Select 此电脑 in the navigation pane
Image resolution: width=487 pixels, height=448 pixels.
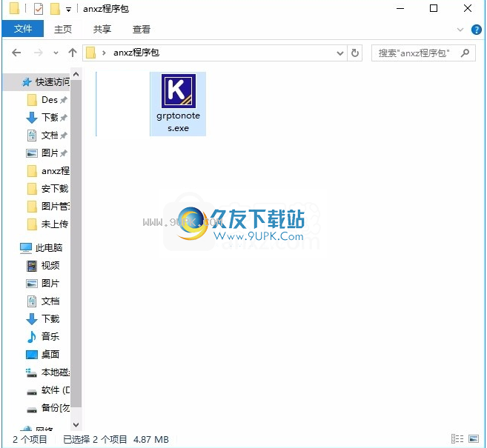[x=42, y=248]
